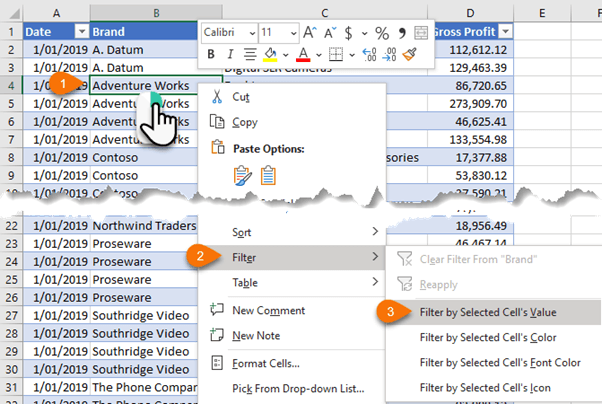The image size is (602, 404).
Task: Toggle Italic in the mini toolbar
Action: pos(230,54)
